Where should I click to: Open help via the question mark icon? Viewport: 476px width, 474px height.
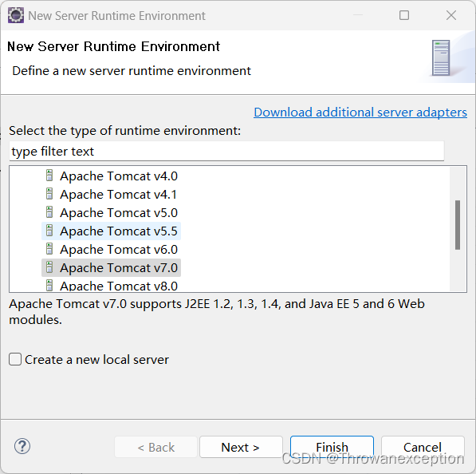pos(22,446)
